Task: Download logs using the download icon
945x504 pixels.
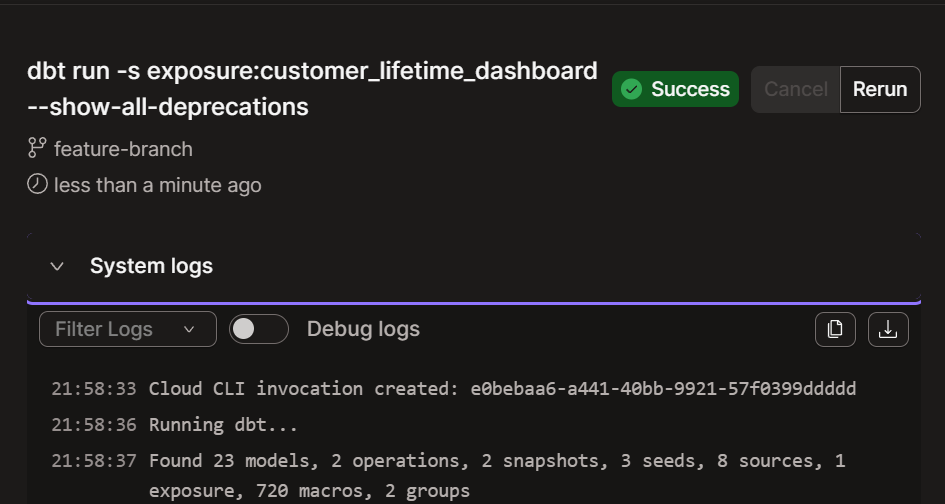Action: pyautogui.click(x=888, y=330)
